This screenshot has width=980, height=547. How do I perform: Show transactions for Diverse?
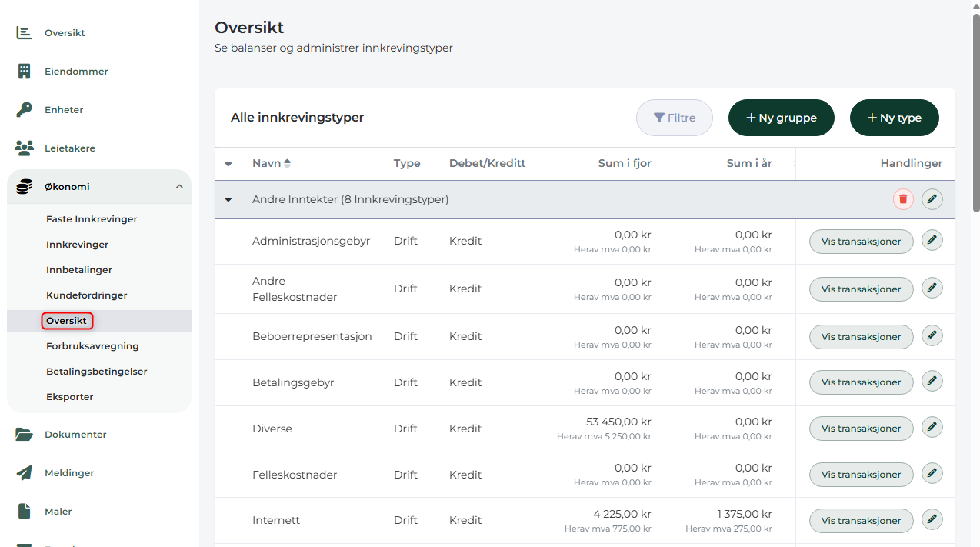pos(861,429)
